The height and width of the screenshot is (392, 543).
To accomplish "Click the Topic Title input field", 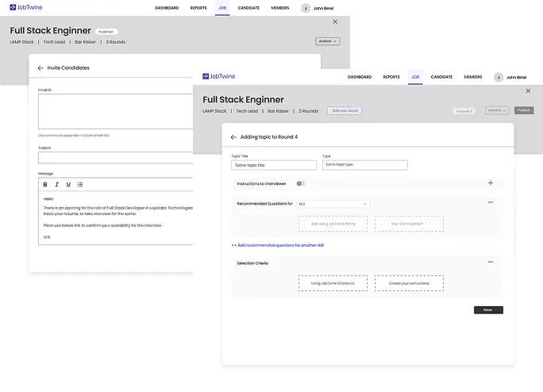I will pyautogui.click(x=273, y=165).
